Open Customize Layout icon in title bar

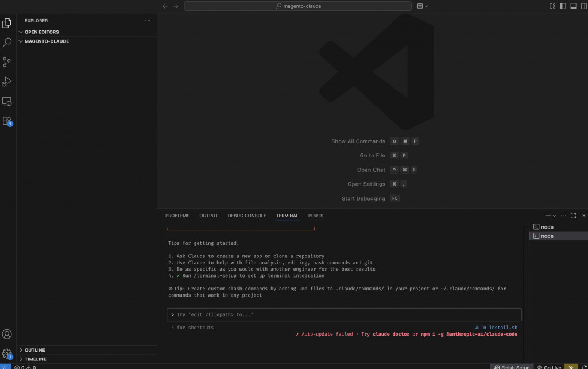(x=552, y=6)
